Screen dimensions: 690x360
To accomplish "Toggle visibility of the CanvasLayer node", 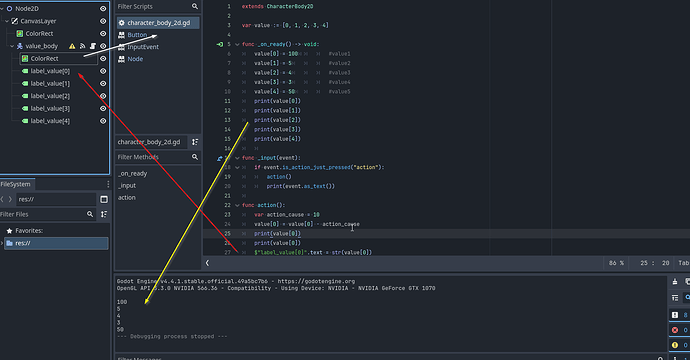I will tap(103, 21).
